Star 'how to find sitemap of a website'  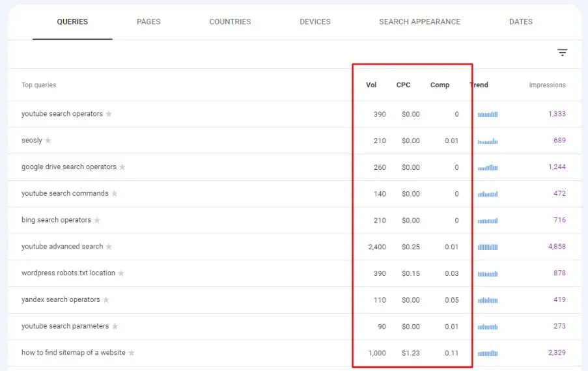132,353
